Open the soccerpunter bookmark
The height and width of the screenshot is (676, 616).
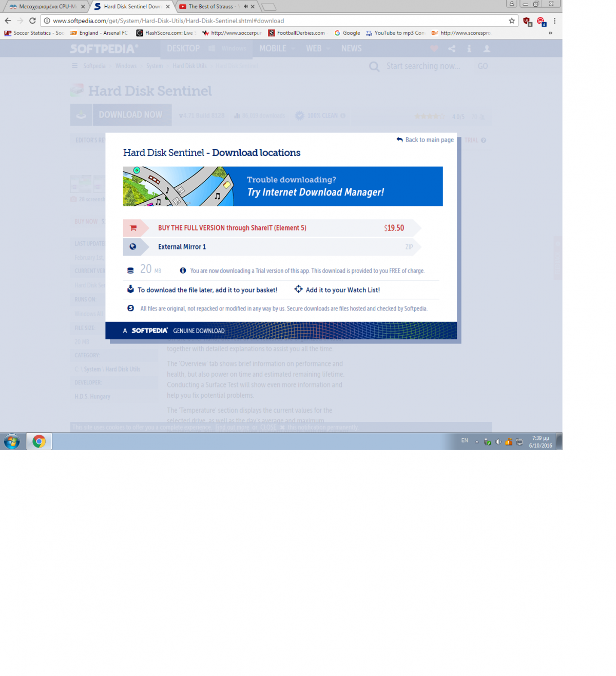point(232,33)
